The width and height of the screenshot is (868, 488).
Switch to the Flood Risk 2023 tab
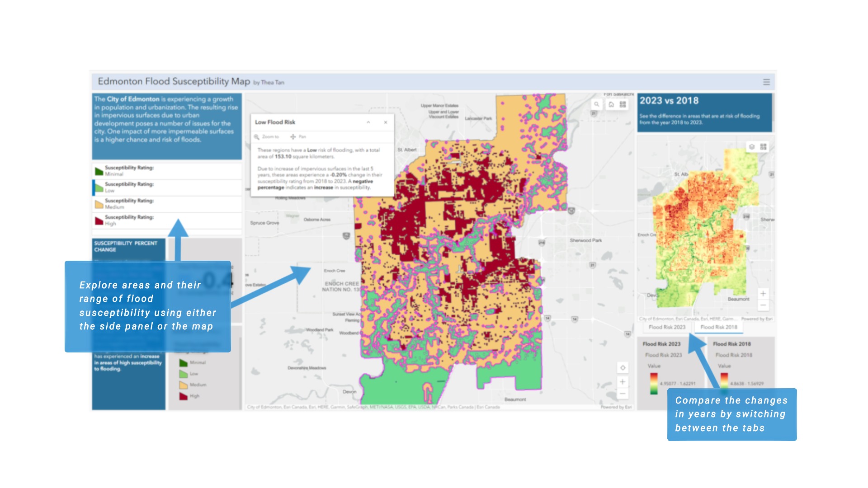coord(667,327)
